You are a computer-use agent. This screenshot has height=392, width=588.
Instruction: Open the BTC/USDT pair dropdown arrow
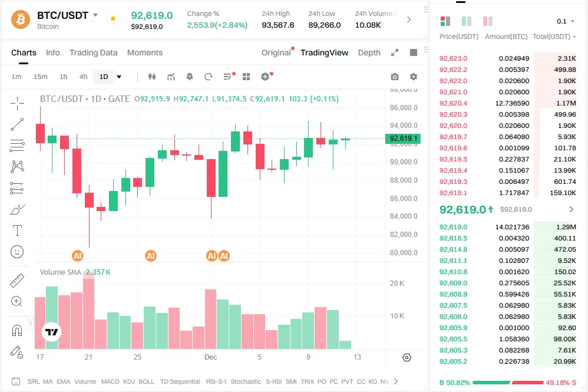(95, 15)
